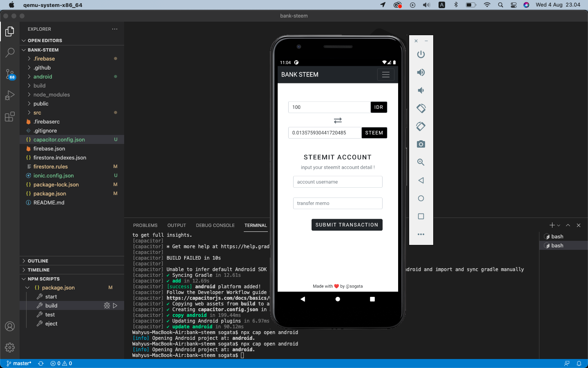Swap currencies with the exchange arrows icon

click(338, 120)
